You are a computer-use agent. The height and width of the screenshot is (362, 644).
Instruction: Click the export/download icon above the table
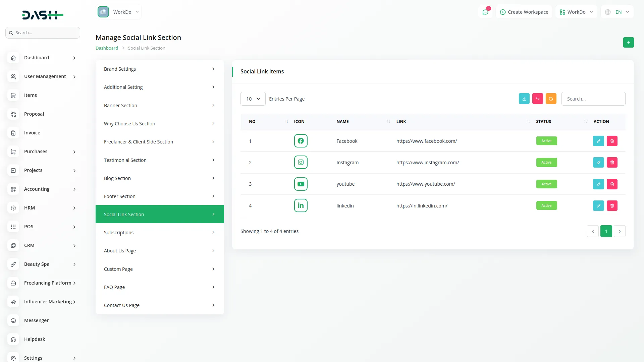click(524, 99)
